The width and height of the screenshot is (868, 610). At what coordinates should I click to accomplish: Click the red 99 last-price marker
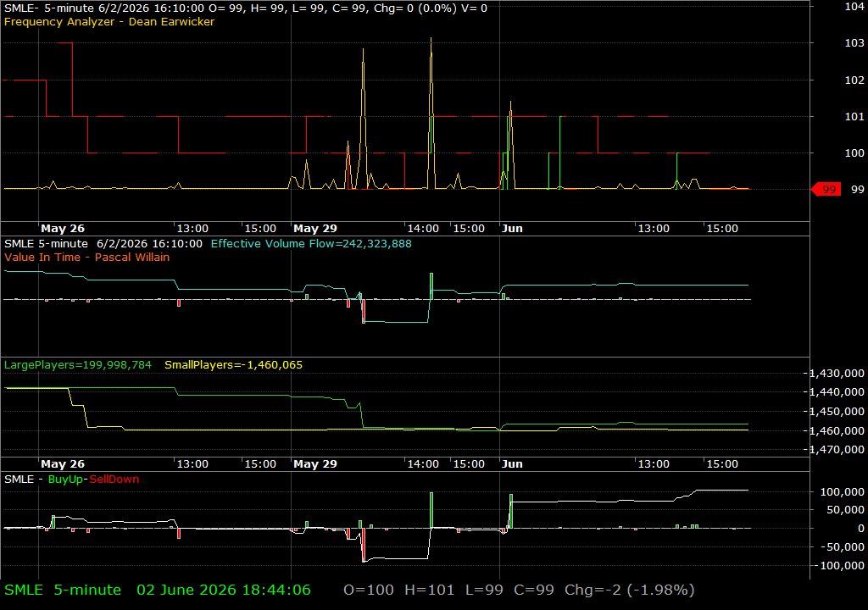826,189
